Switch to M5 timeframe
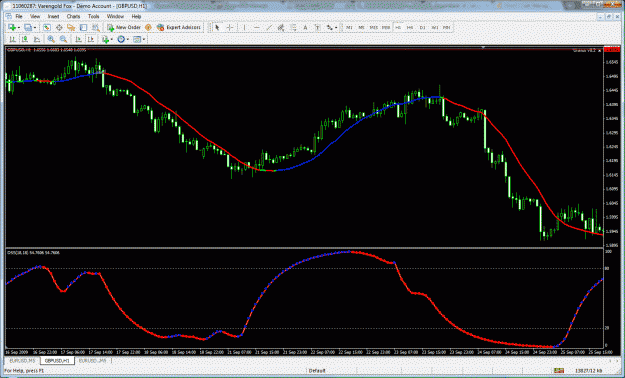Image resolution: width=625 pixels, height=378 pixels. click(361, 28)
